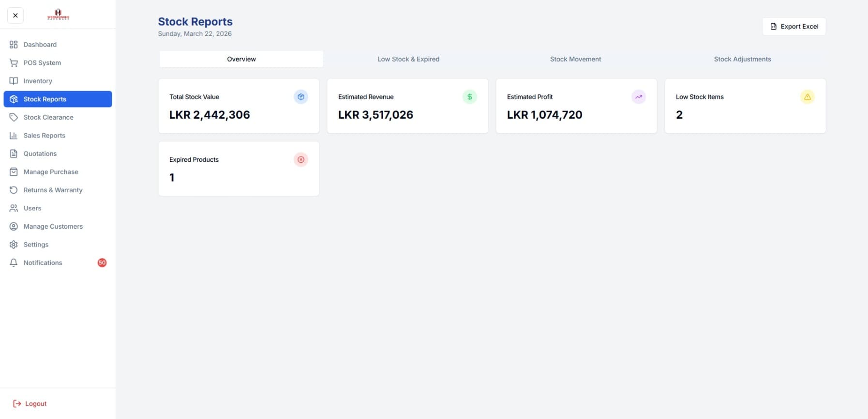
Task: Open the Sales Reports section
Action: (45, 135)
